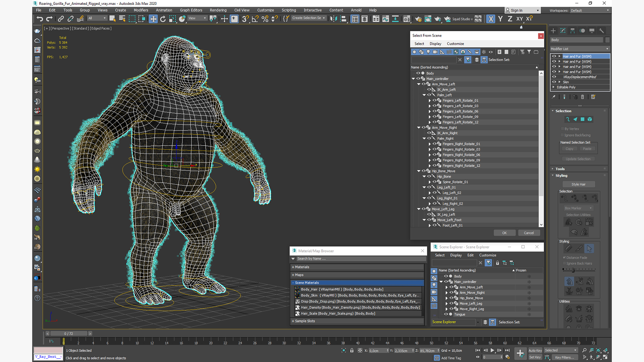Toggle visibility of Skin modifier
The image size is (644, 362).
click(554, 82)
